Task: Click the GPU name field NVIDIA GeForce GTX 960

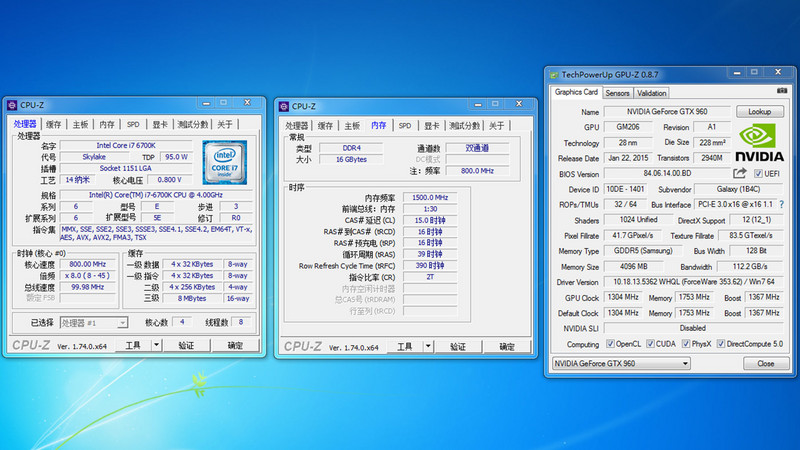Action: [x=667, y=112]
